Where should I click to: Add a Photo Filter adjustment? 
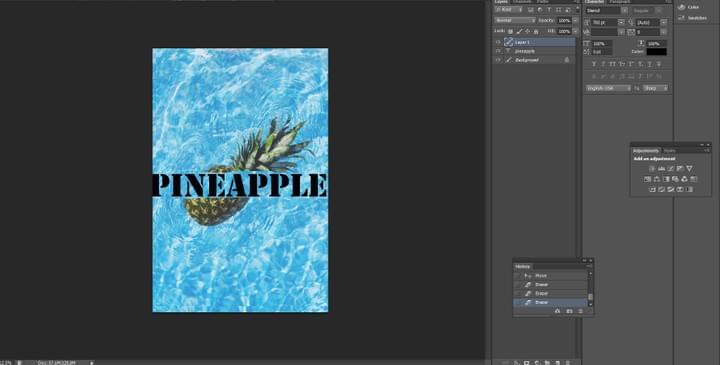(675, 179)
